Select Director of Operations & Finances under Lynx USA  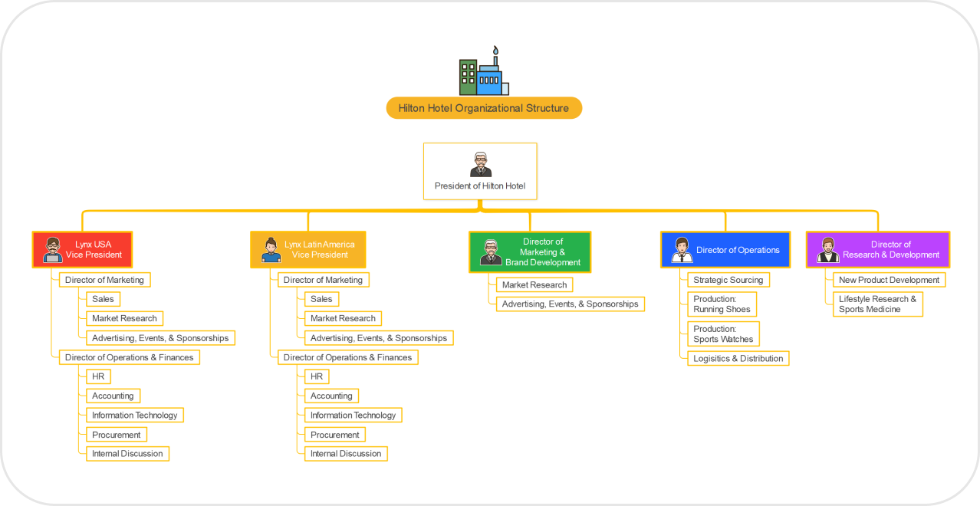(x=130, y=357)
